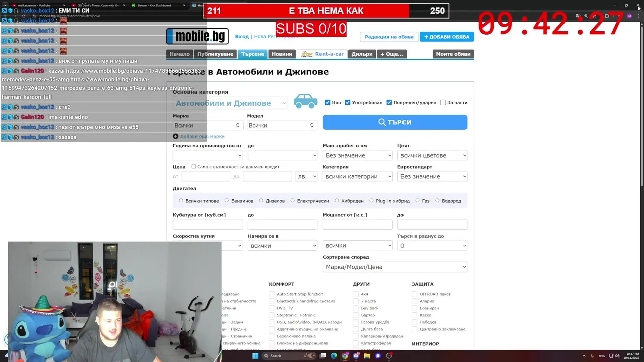644x362 pixels.
Task: Open the Макс.пробег в км dropdown
Action: [357, 155]
